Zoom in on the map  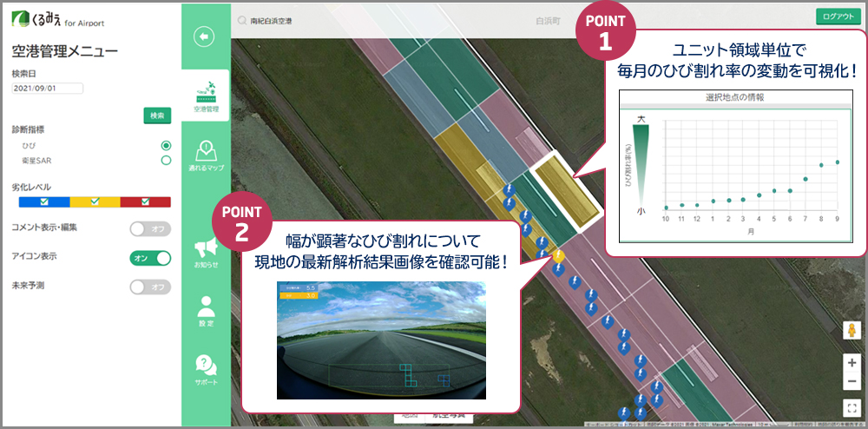(x=852, y=362)
